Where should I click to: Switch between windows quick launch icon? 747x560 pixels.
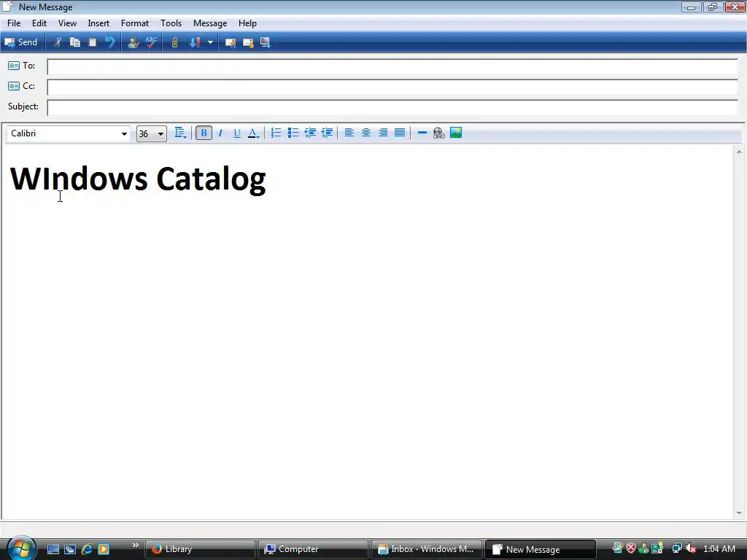coord(70,549)
